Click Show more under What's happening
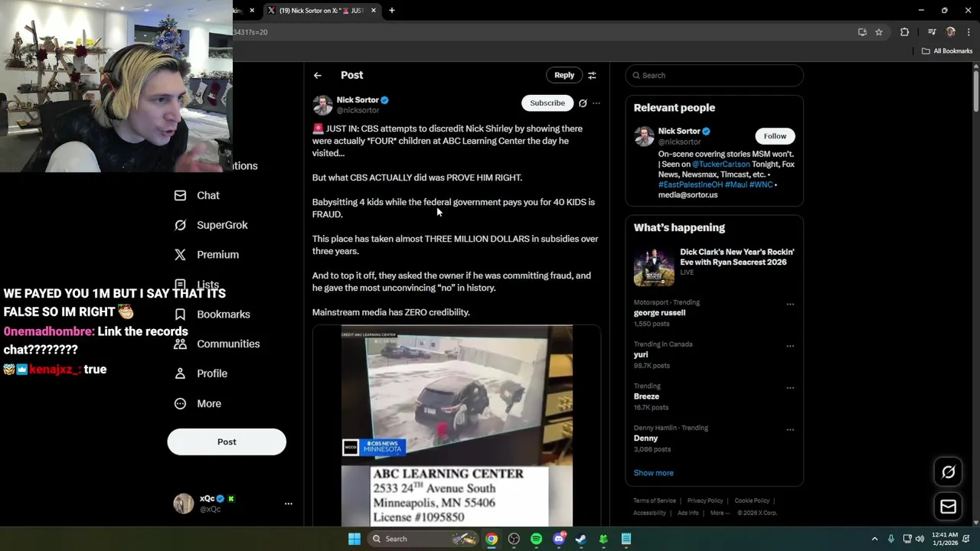980x551 pixels. pyautogui.click(x=653, y=473)
